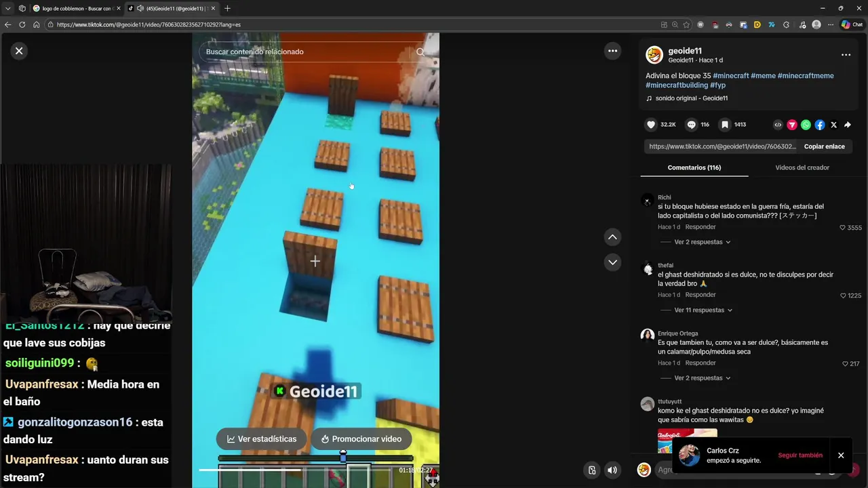Click Promocionar video button
The height and width of the screenshot is (488, 868).
click(361, 439)
